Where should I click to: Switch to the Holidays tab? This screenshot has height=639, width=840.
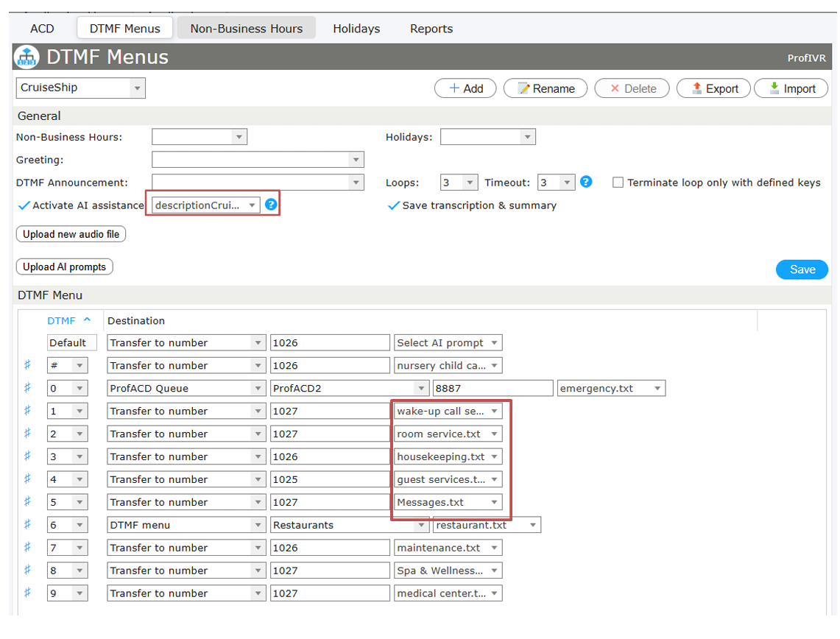click(x=356, y=29)
